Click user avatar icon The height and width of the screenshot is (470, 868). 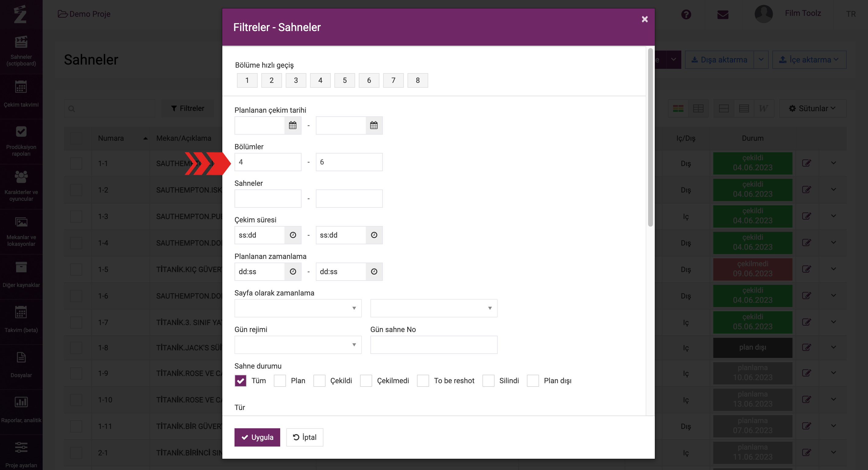[763, 14]
